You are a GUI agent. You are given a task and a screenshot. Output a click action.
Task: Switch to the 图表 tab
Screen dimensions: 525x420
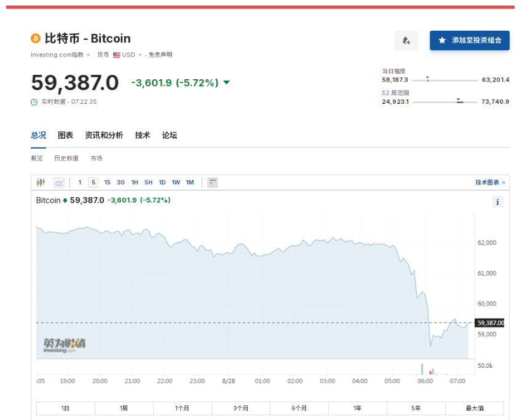pyautogui.click(x=65, y=135)
